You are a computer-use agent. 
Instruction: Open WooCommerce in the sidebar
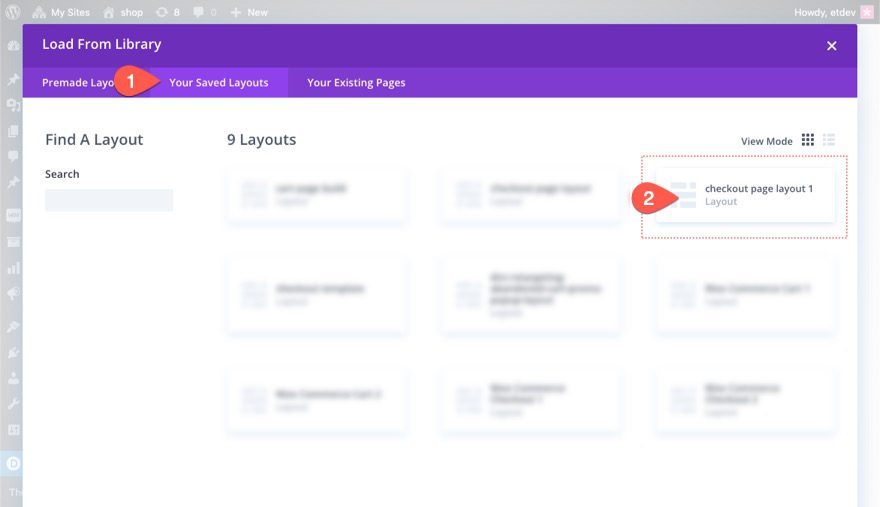point(13,216)
